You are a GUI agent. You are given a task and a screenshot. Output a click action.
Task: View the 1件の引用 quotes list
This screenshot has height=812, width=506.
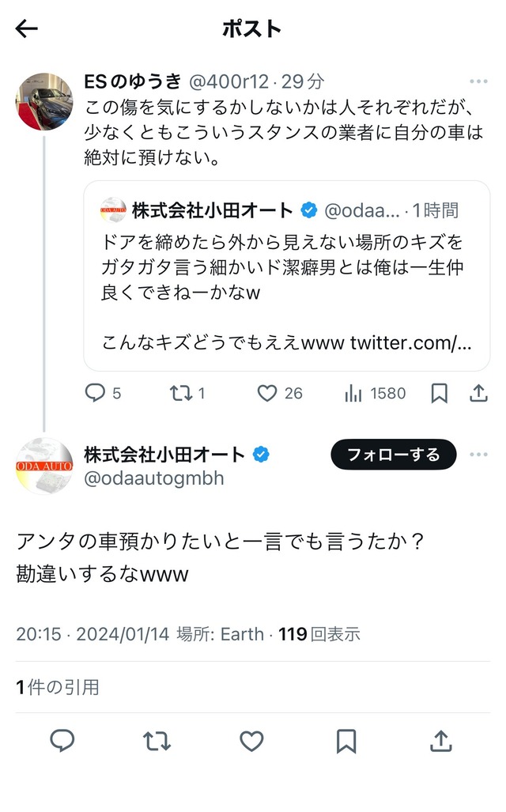pos(58,687)
